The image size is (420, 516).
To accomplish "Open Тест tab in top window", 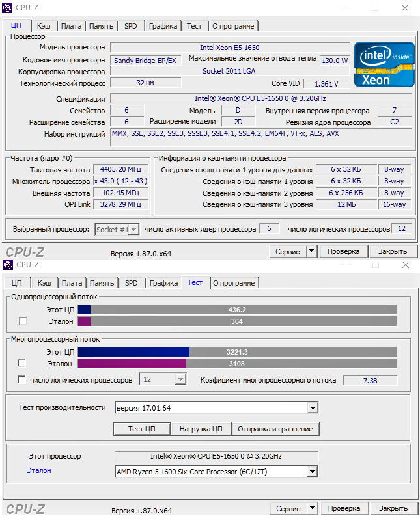I will (x=194, y=26).
